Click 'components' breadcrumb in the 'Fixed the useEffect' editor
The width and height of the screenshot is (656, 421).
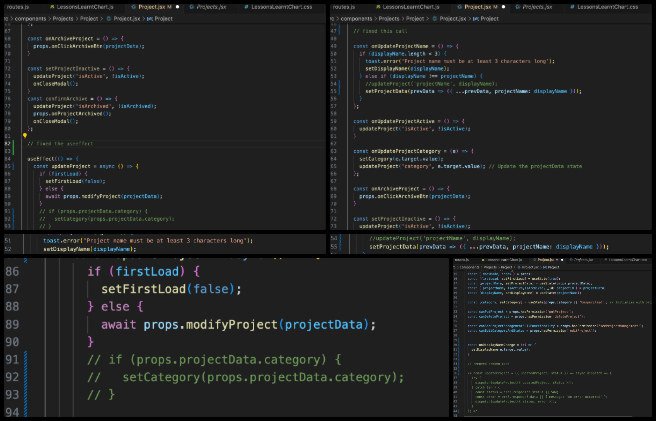coord(31,19)
